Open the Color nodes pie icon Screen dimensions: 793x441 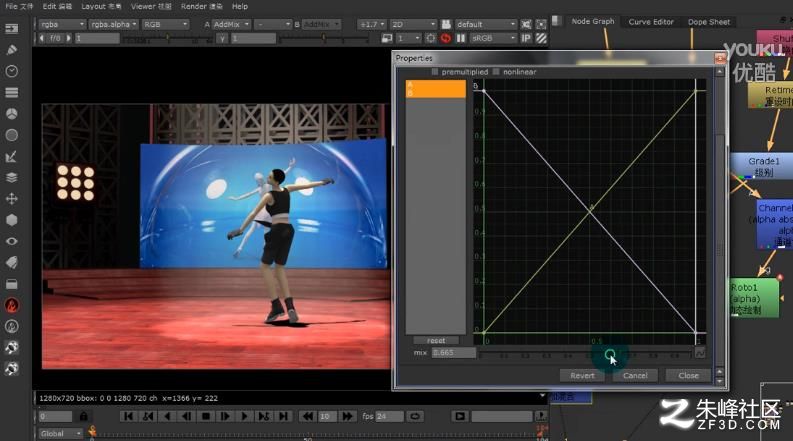pyautogui.click(x=12, y=114)
